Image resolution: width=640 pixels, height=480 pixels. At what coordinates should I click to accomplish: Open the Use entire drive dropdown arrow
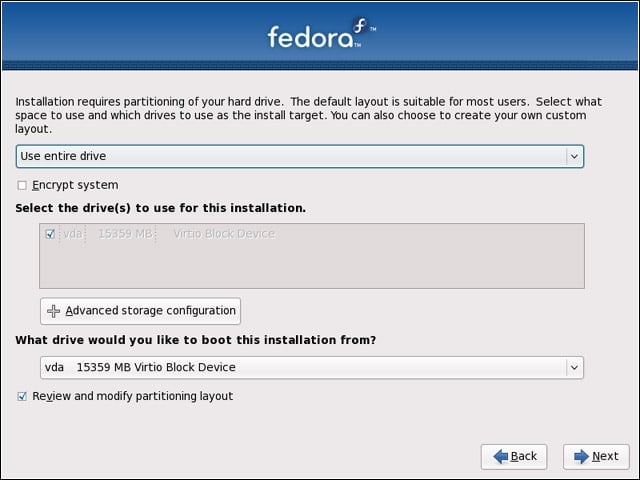tap(574, 156)
